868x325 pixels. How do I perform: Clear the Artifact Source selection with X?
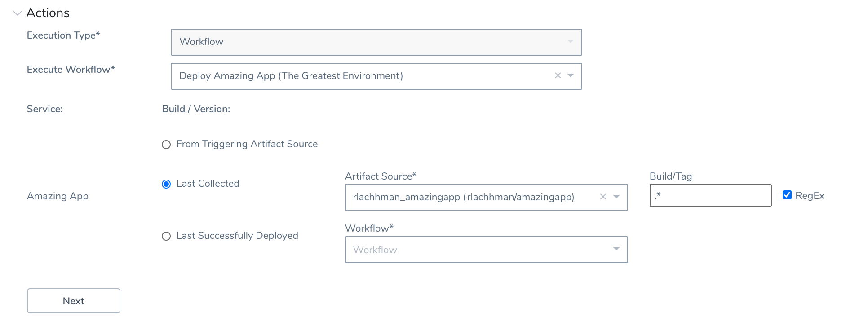(603, 197)
